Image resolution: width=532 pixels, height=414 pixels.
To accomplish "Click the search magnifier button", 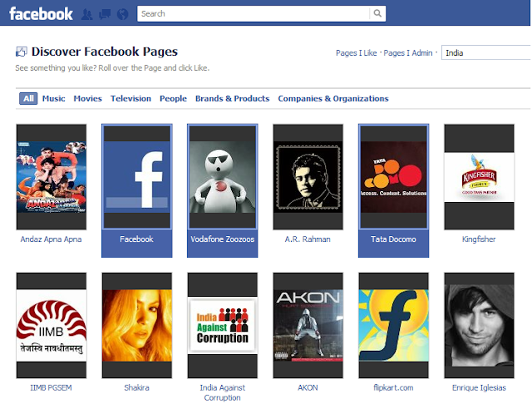I will point(377,13).
